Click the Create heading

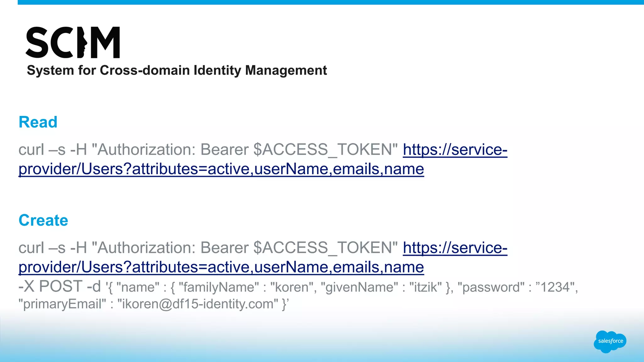tap(43, 220)
